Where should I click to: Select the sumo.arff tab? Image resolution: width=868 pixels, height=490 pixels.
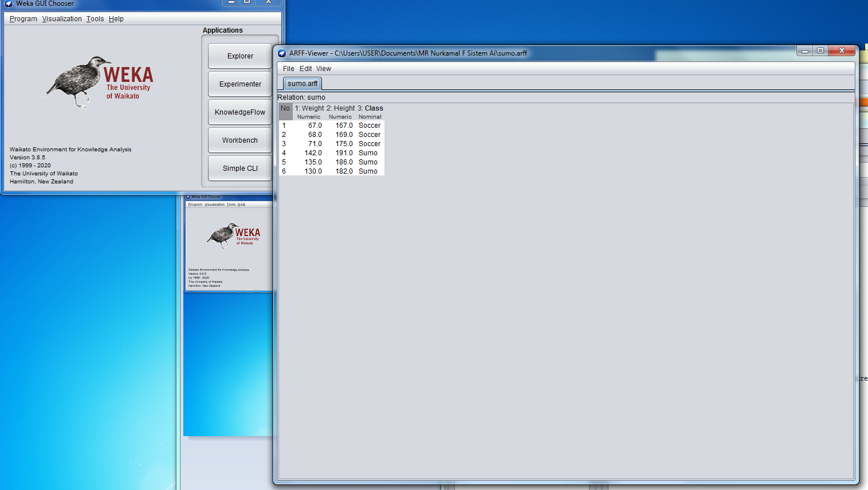click(303, 84)
